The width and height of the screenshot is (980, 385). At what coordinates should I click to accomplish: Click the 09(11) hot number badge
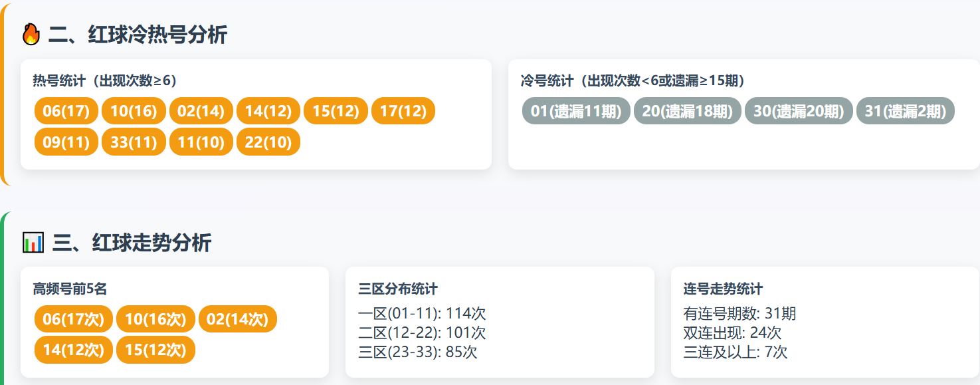point(66,142)
